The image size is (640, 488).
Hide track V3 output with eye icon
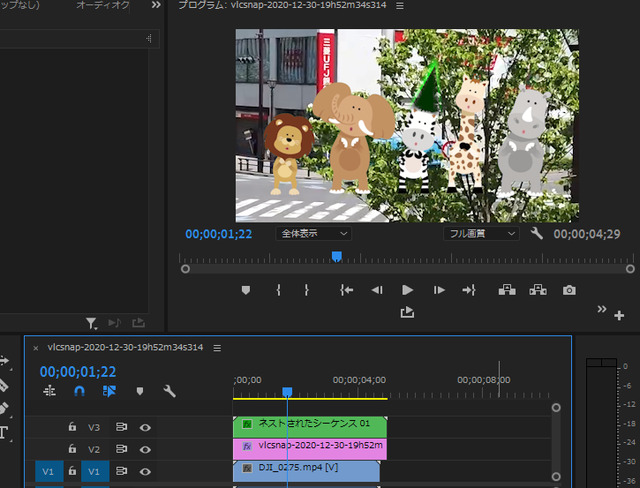(x=145, y=428)
